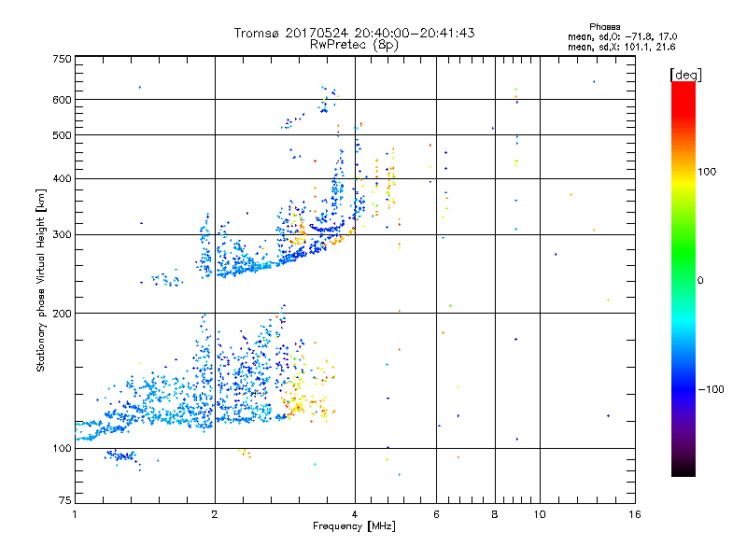The image size is (747, 560).
Task: Click the colorbar tick label '0'
Action: click(x=700, y=281)
